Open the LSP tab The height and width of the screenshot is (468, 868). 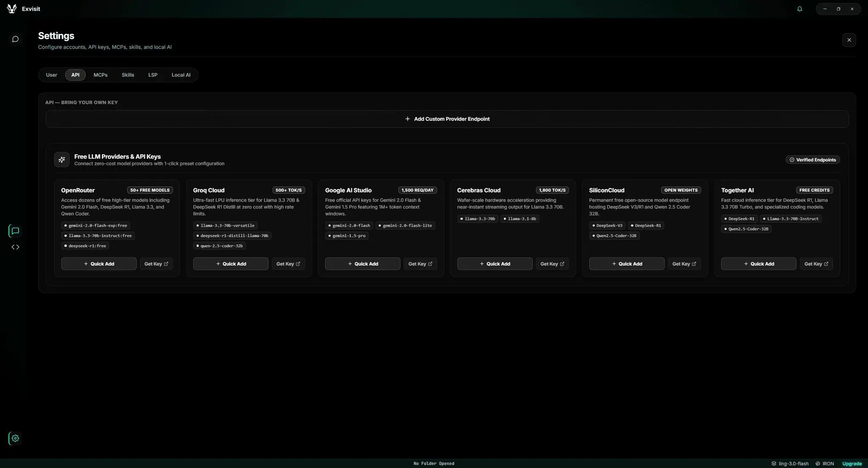click(x=153, y=75)
